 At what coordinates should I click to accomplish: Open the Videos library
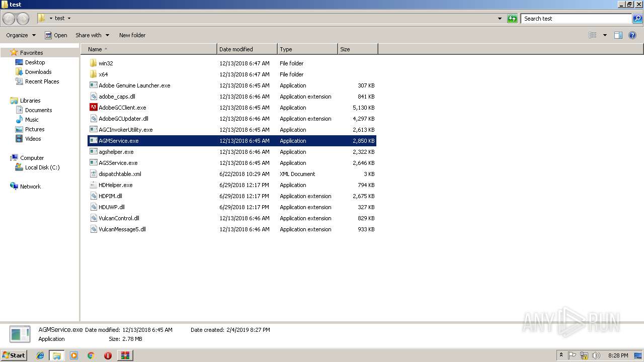point(33,139)
